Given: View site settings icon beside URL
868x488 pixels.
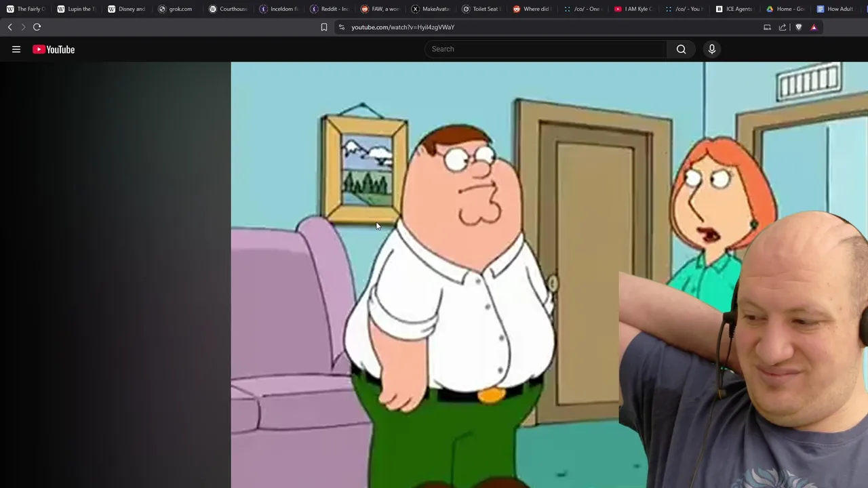Looking at the screenshot, I should pyautogui.click(x=342, y=27).
